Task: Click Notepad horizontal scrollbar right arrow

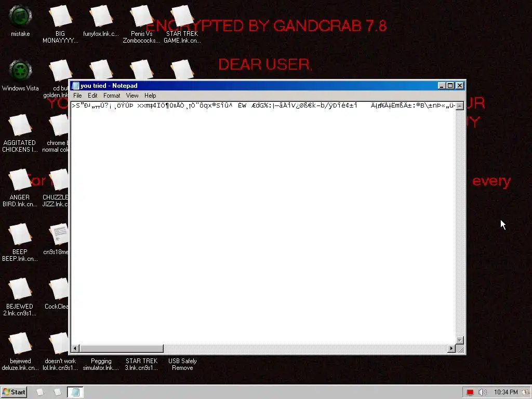Action: click(451, 349)
